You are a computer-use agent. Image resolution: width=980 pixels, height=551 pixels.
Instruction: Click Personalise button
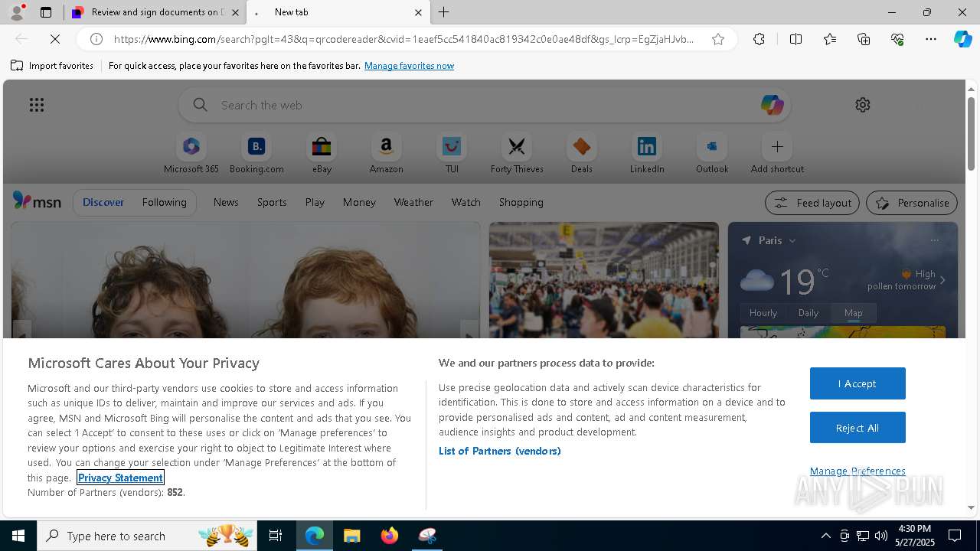[912, 203]
